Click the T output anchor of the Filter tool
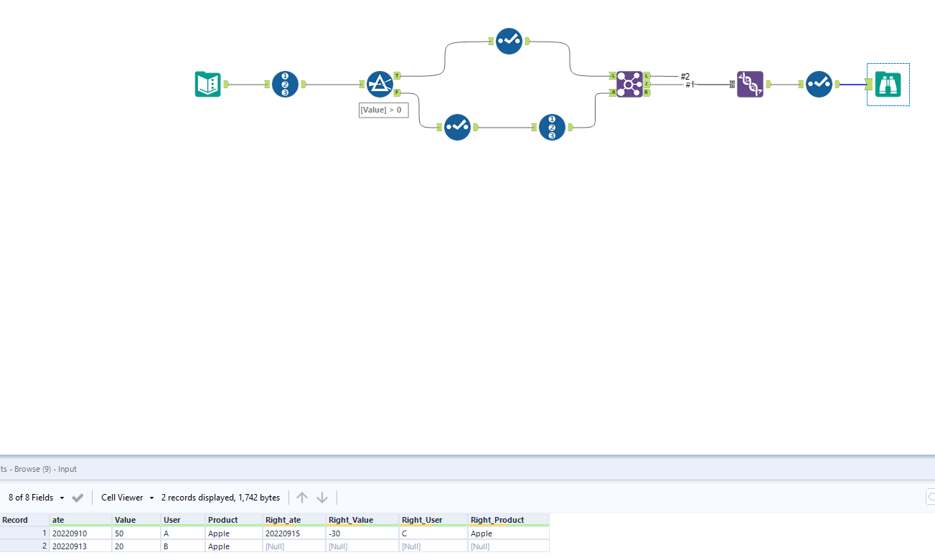 [x=396, y=75]
